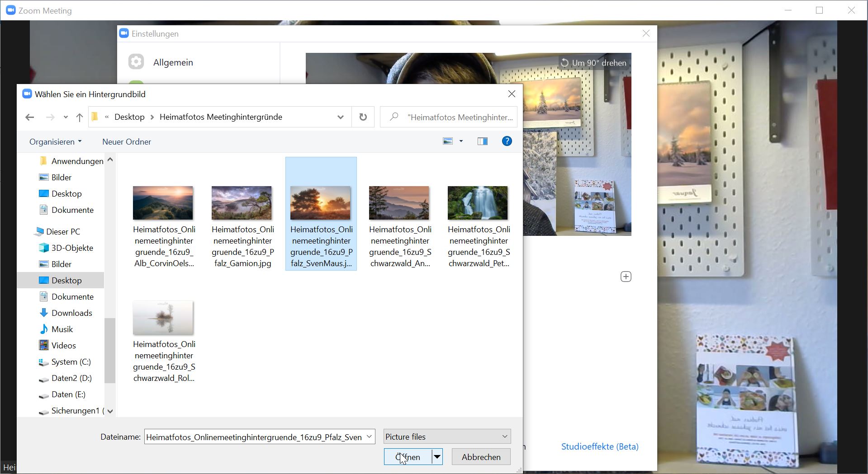
Task: Expand the recent locations dropdown arrow
Action: click(x=66, y=117)
